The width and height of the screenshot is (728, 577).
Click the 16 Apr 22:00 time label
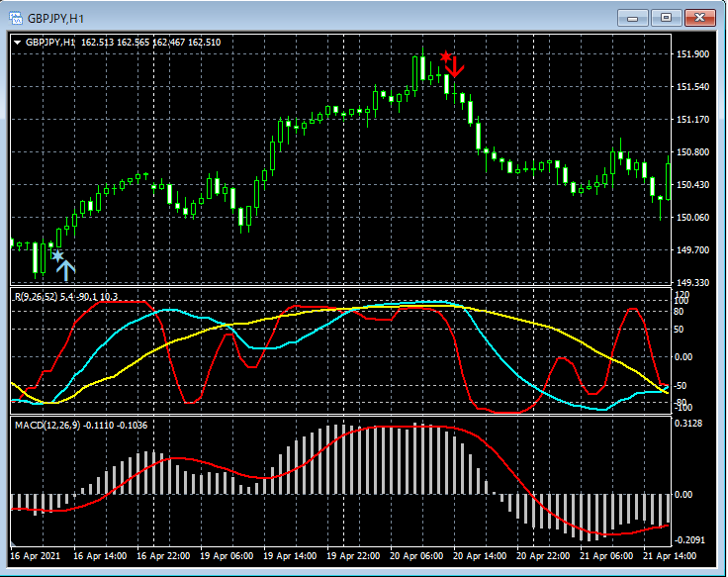(163, 555)
